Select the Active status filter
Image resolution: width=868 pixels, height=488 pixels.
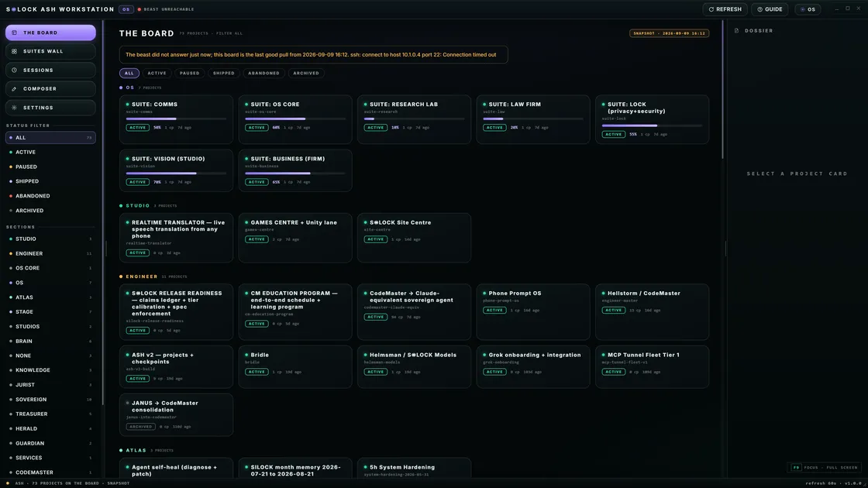coord(50,152)
